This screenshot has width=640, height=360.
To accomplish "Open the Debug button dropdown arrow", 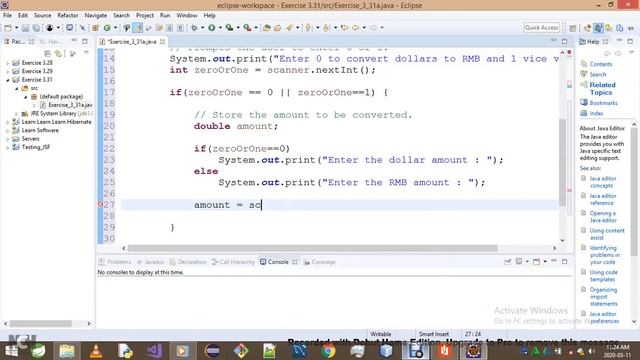I will click(x=202, y=28).
